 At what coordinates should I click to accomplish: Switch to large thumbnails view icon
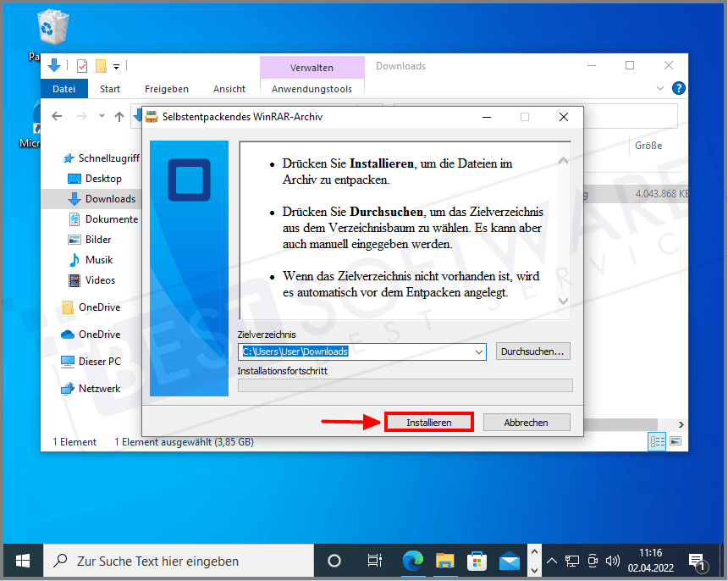pyautogui.click(x=676, y=441)
